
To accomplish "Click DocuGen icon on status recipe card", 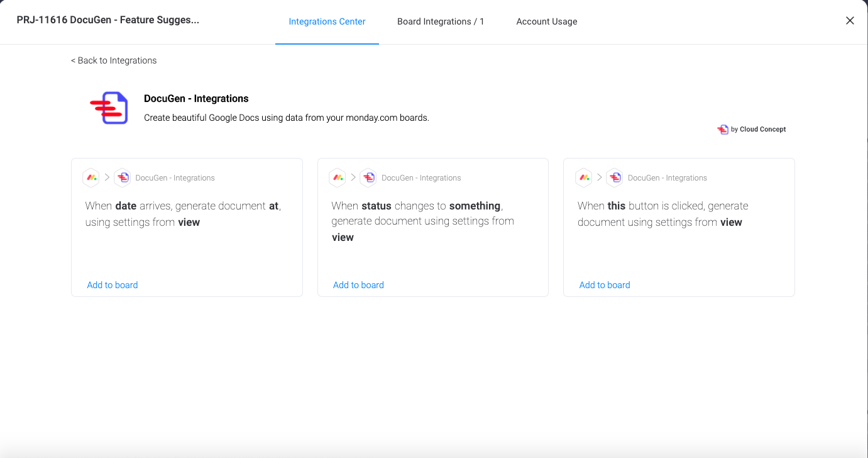I will click(368, 177).
